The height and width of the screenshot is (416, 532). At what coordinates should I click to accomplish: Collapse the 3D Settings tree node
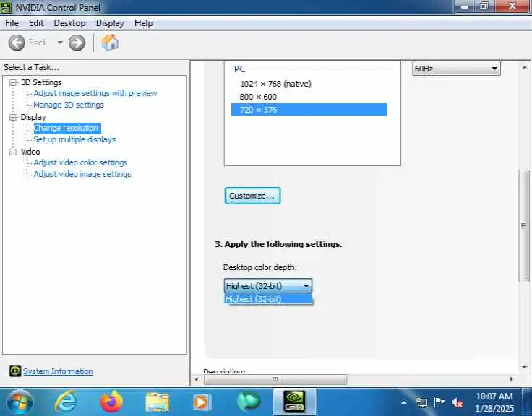click(13, 83)
